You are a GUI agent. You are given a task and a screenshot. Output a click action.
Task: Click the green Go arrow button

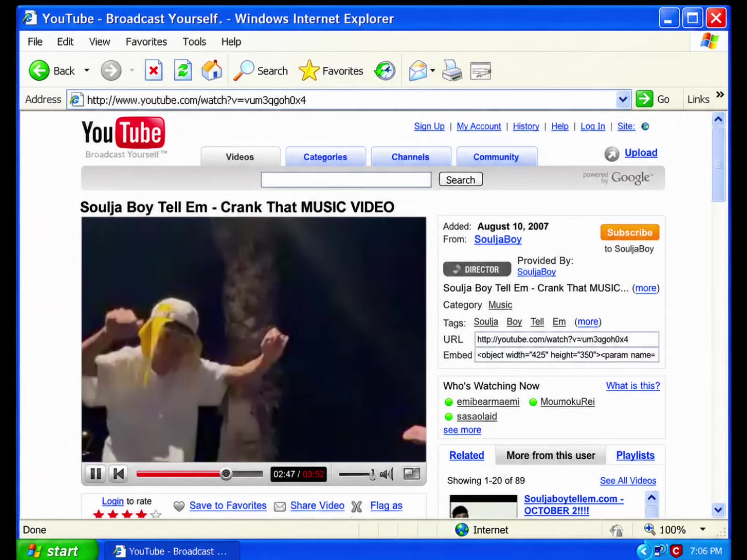(644, 99)
